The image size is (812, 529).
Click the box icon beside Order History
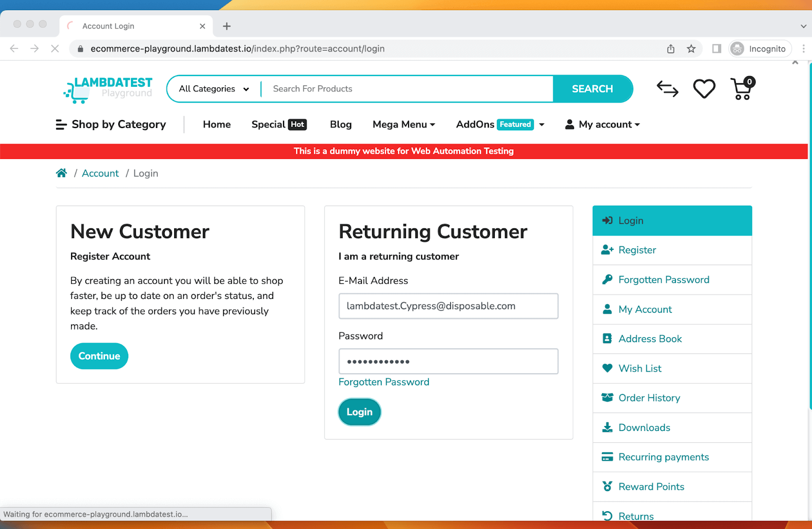tap(607, 398)
